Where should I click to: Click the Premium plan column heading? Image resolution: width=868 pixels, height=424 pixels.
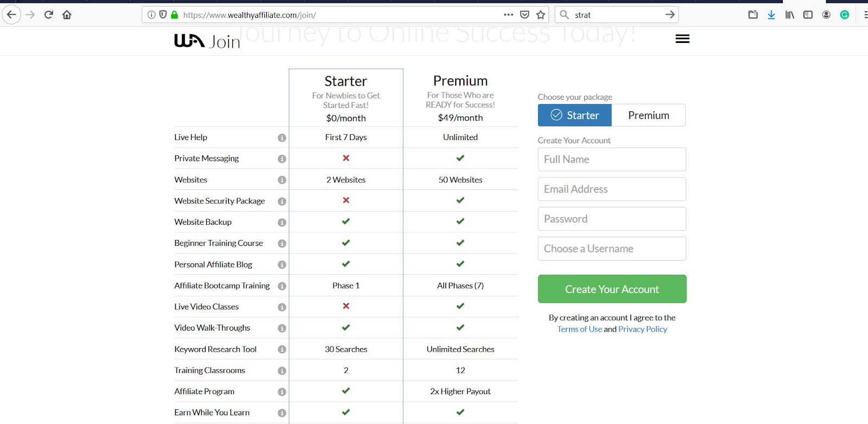(x=461, y=81)
